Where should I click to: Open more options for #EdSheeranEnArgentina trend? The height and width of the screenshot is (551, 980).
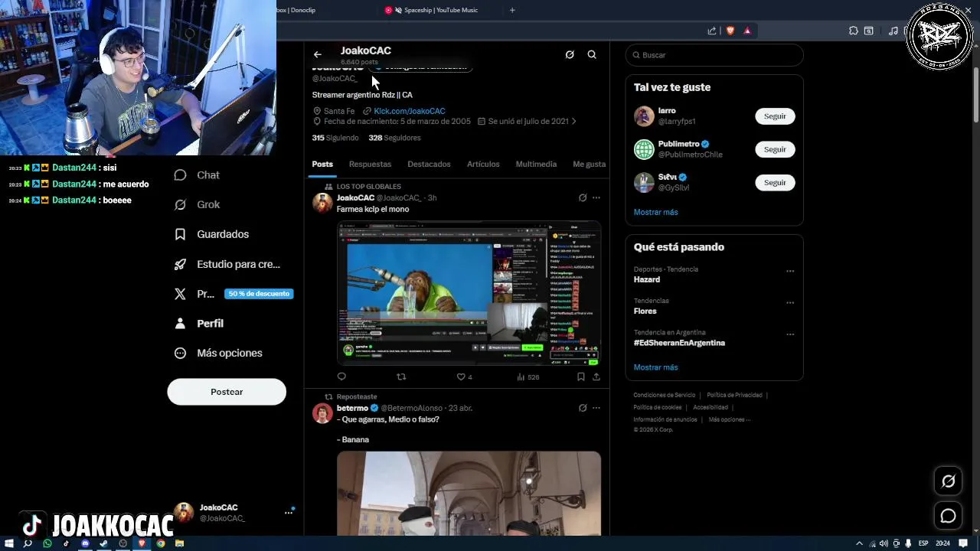pos(790,334)
